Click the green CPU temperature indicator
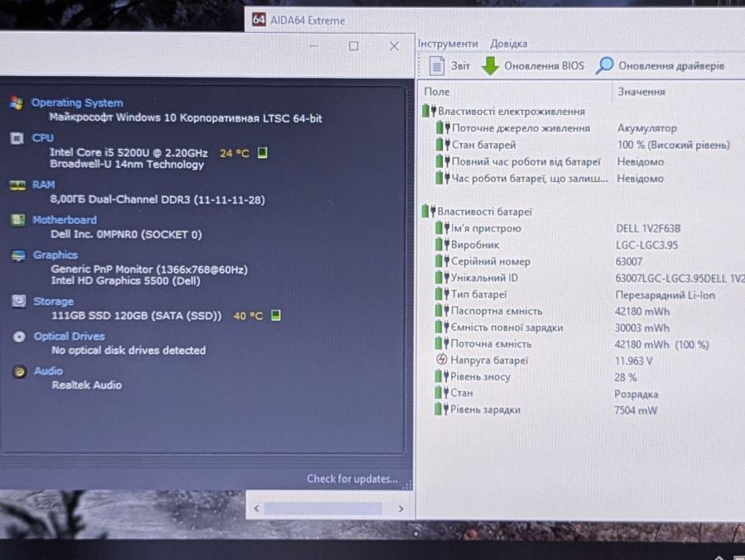745x560 pixels. tap(262, 153)
